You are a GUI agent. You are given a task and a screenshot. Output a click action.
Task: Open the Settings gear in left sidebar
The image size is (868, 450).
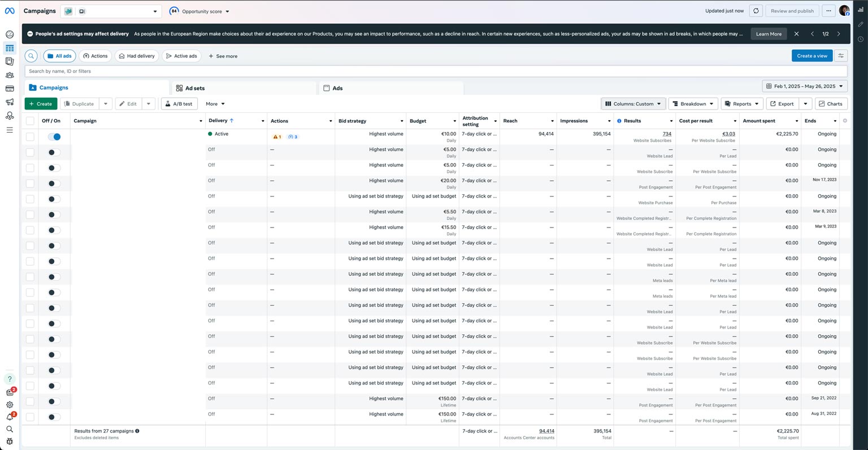[10, 405]
